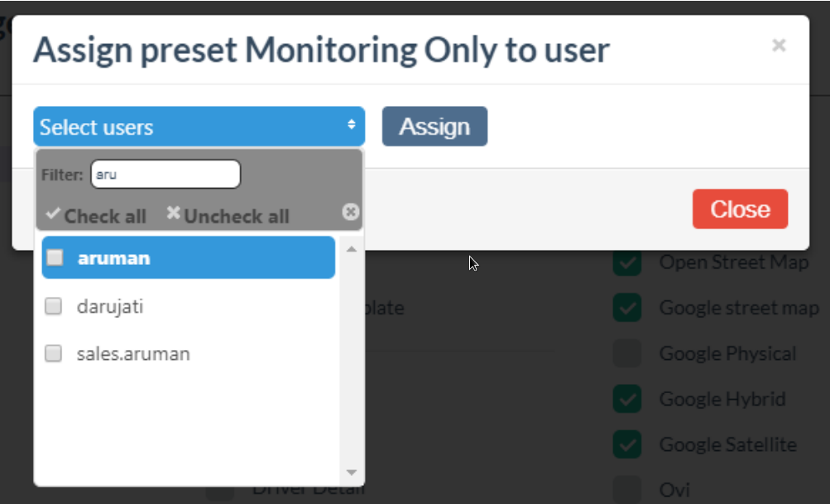Tick the sales.aruman user checkbox
Viewport: 830px width, 504px height.
pyautogui.click(x=54, y=354)
